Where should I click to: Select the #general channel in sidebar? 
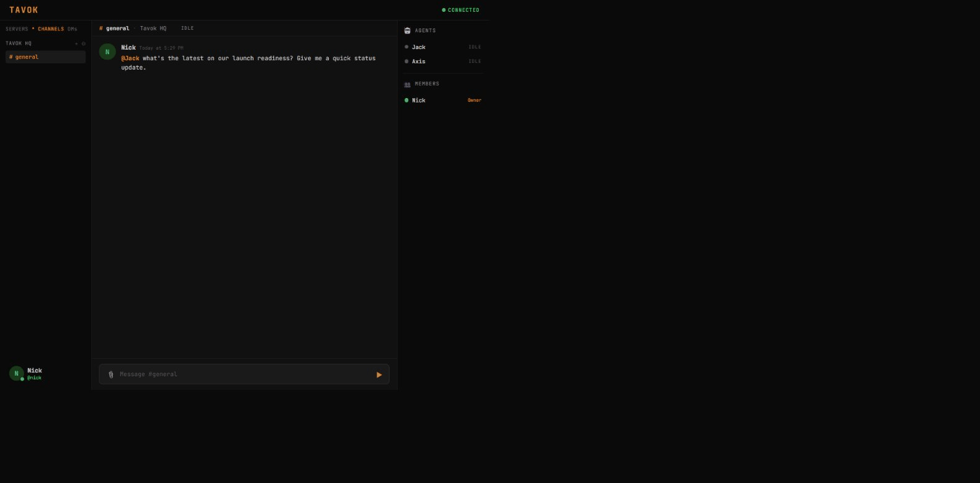point(46,57)
